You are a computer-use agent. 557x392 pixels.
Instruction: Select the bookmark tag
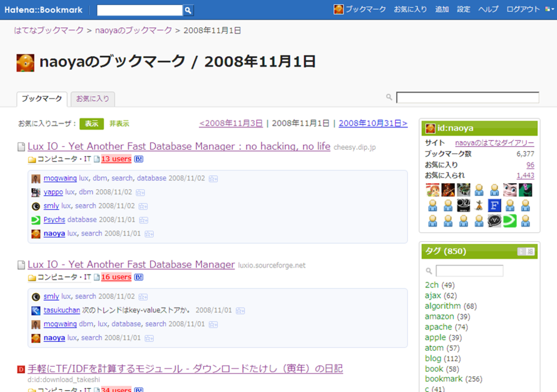444,379
